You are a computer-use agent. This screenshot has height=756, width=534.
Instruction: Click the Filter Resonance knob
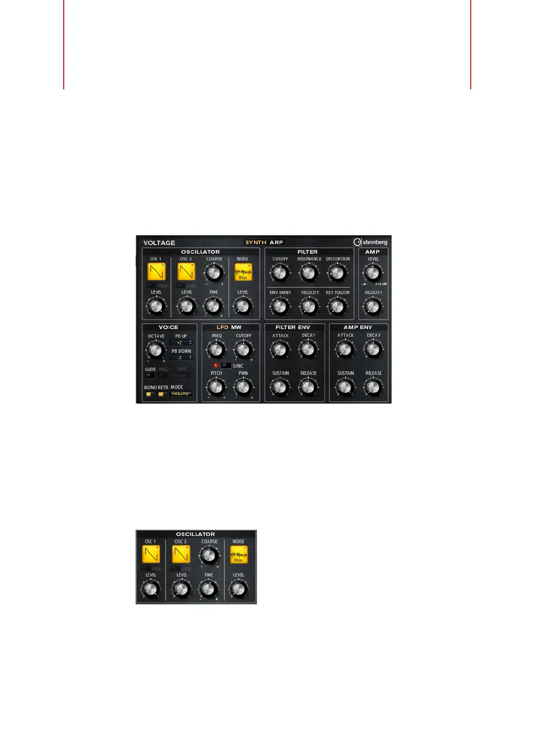pos(309,273)
